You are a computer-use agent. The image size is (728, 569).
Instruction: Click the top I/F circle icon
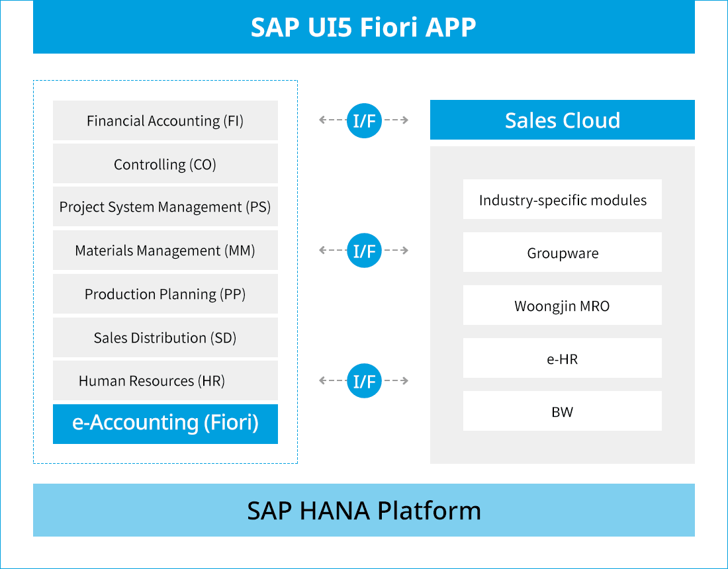coord(364,120)
